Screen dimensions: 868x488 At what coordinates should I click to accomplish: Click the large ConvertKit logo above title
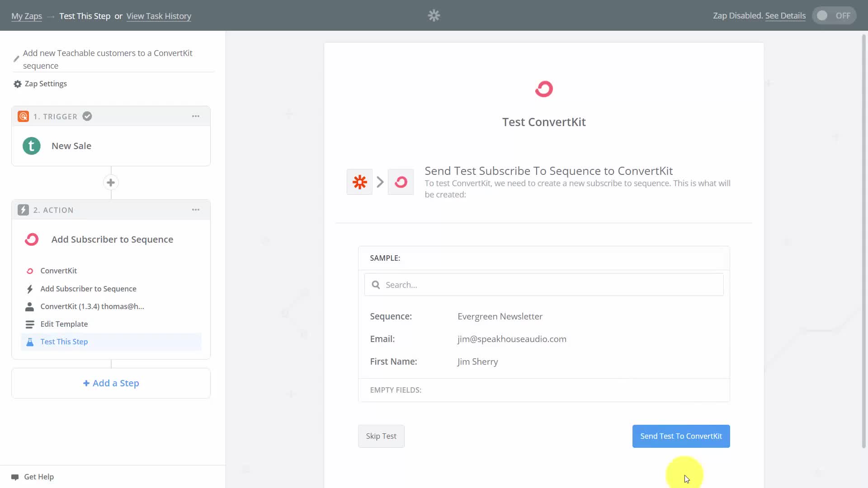click(544, 89)
